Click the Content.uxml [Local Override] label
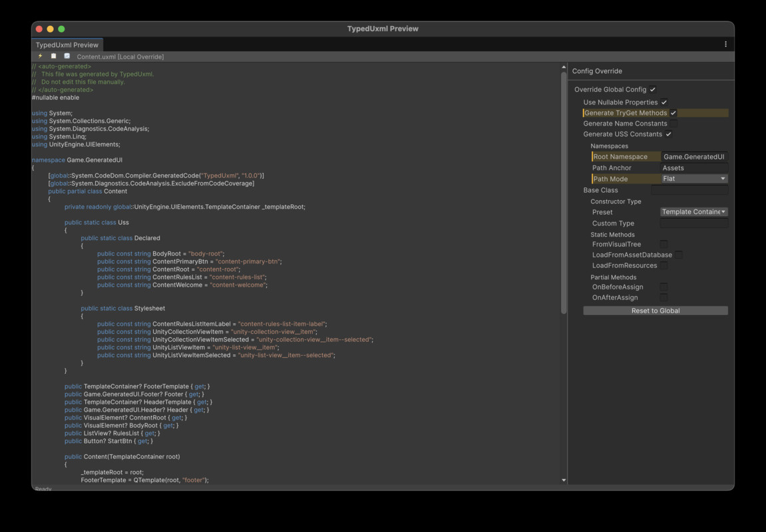Viewport: 766px width, 532px height. [120, 57]
